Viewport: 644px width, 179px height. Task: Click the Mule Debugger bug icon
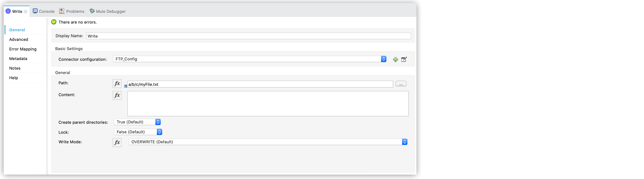(92, 11)
